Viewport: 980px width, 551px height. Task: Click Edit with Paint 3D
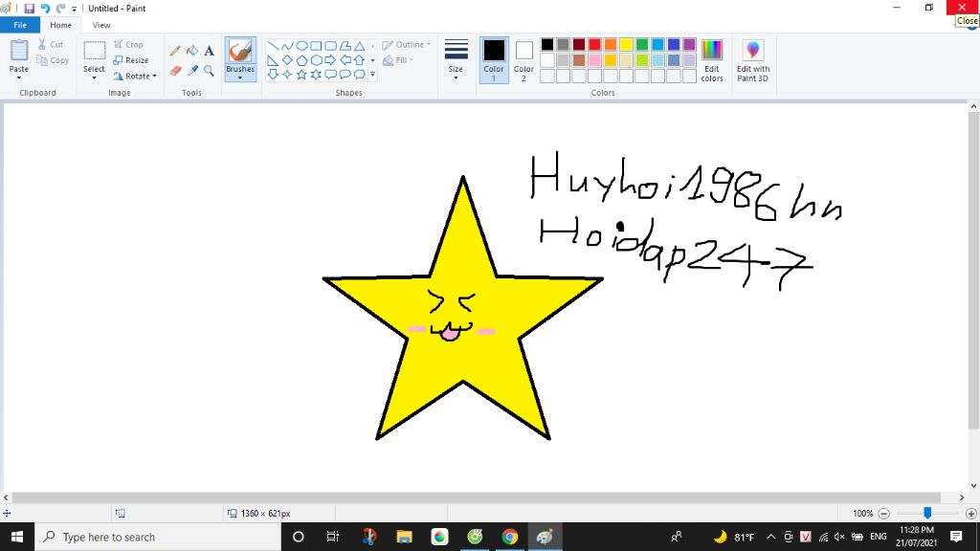[x=753, y=60]
